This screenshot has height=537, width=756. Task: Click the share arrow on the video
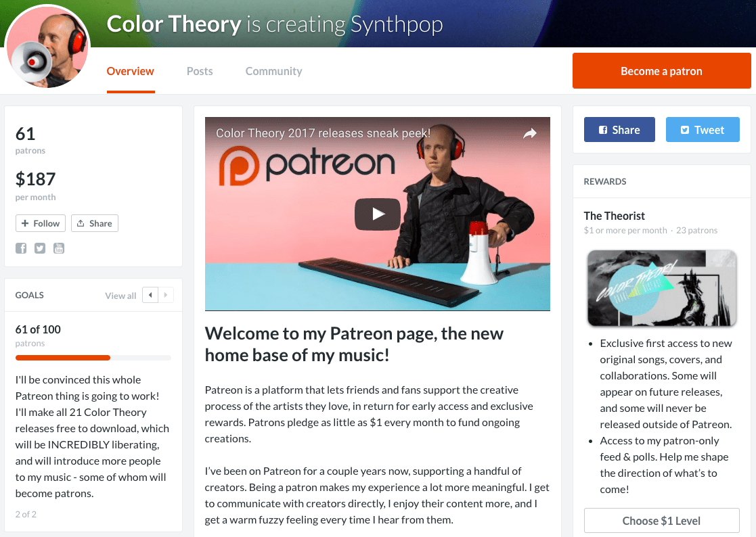pyautogui.click(x=529, y=134)
